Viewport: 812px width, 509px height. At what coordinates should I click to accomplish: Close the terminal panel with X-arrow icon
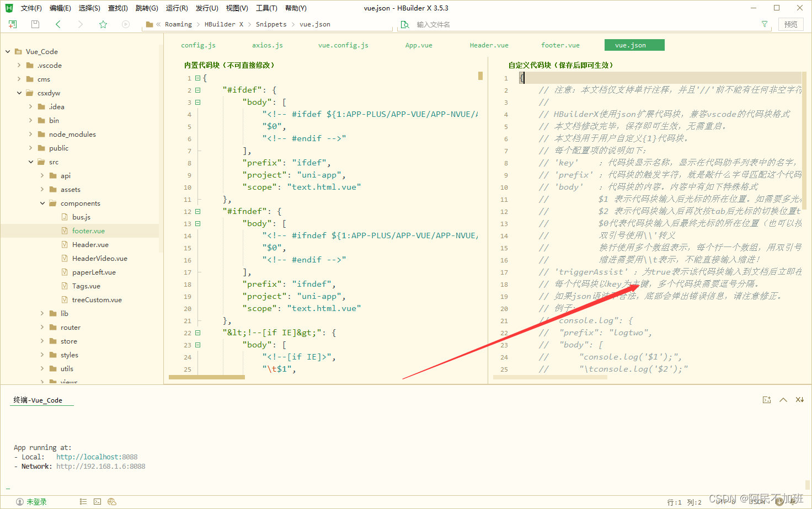[x=800, y=400]
